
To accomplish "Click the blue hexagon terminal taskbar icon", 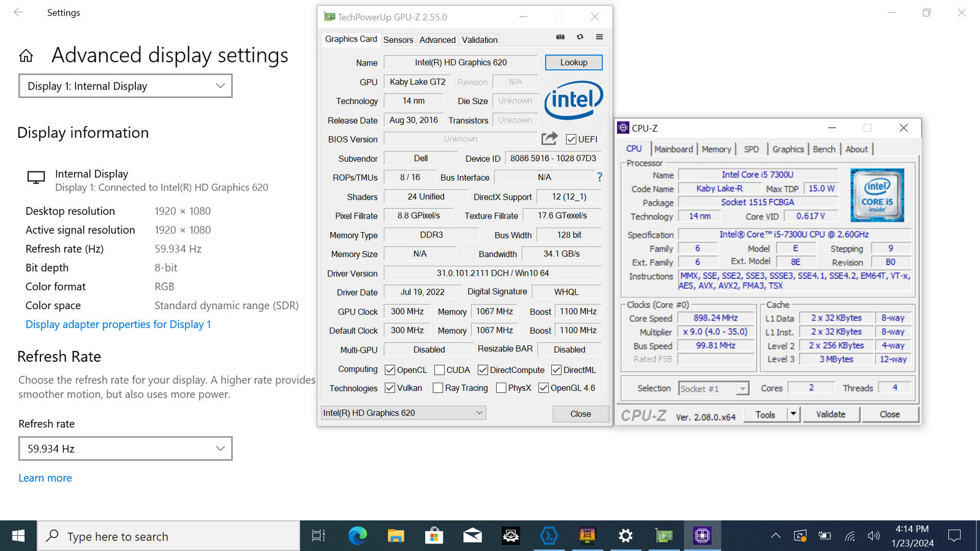I will (549, 536).
